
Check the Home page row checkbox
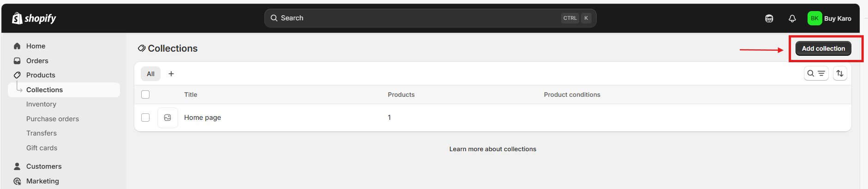[x=145, y=118]
